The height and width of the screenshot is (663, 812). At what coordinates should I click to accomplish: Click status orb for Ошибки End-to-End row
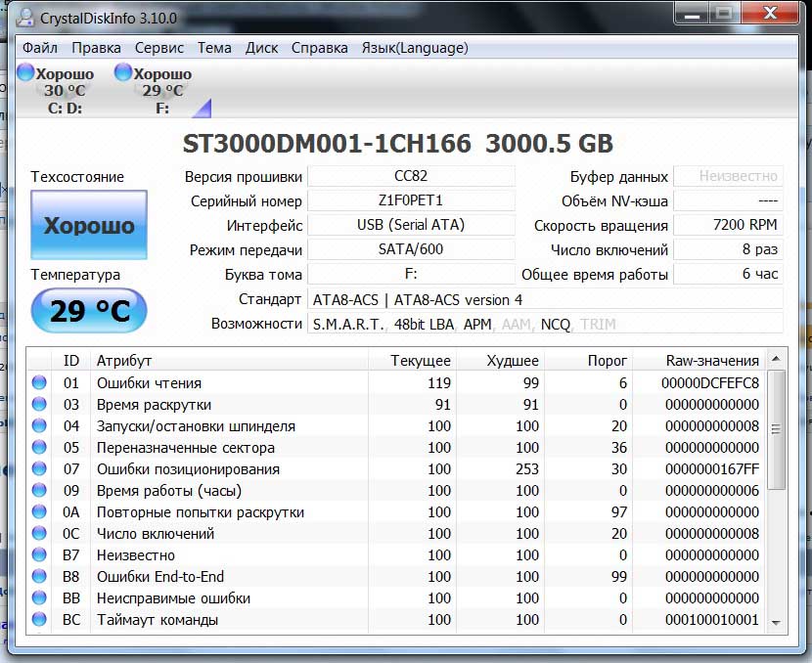[x=39, y=577]
